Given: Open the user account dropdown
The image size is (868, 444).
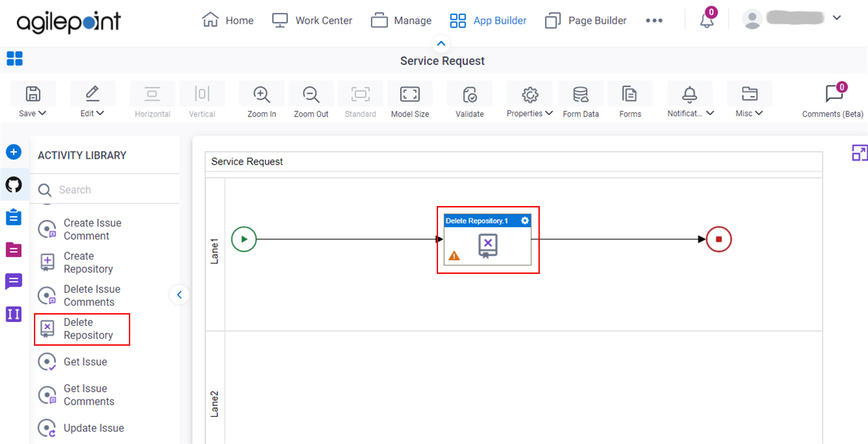Looking at the screenshot, I should coord(837,18).
